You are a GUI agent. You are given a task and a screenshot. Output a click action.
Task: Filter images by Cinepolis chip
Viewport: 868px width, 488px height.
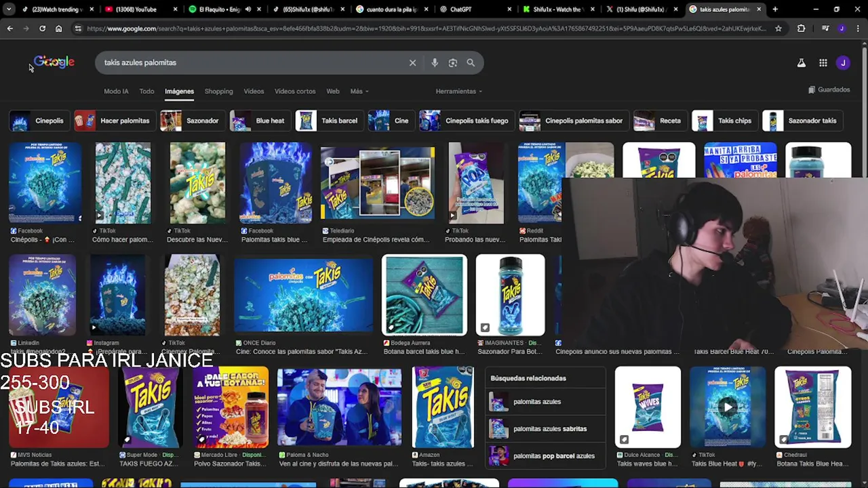39,121
